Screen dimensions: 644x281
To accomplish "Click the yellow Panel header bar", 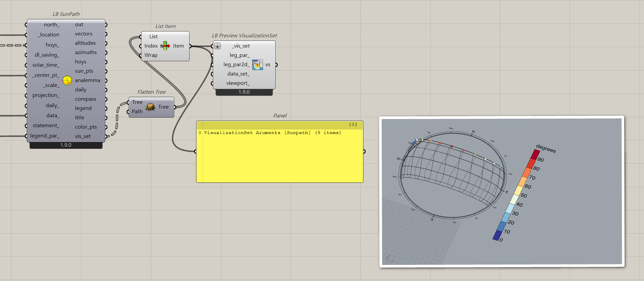I will (x=279, y=125).
